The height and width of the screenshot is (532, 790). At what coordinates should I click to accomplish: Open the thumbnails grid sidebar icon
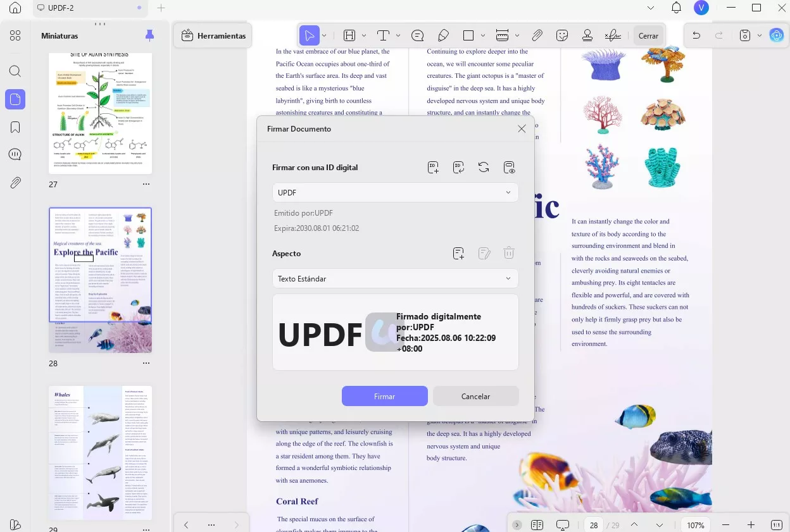click(x=15, y=35)
